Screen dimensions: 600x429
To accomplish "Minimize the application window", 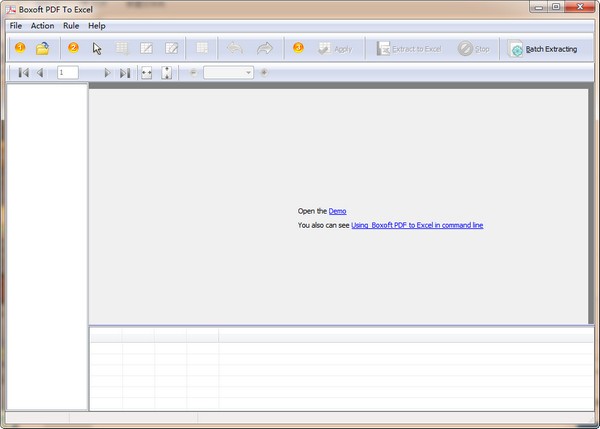I will point(539,7).
